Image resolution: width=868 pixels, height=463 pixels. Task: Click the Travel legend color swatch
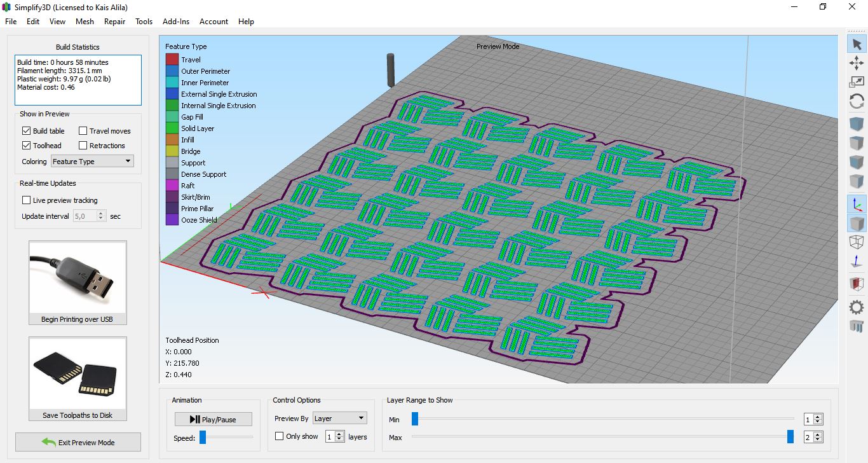172,60
